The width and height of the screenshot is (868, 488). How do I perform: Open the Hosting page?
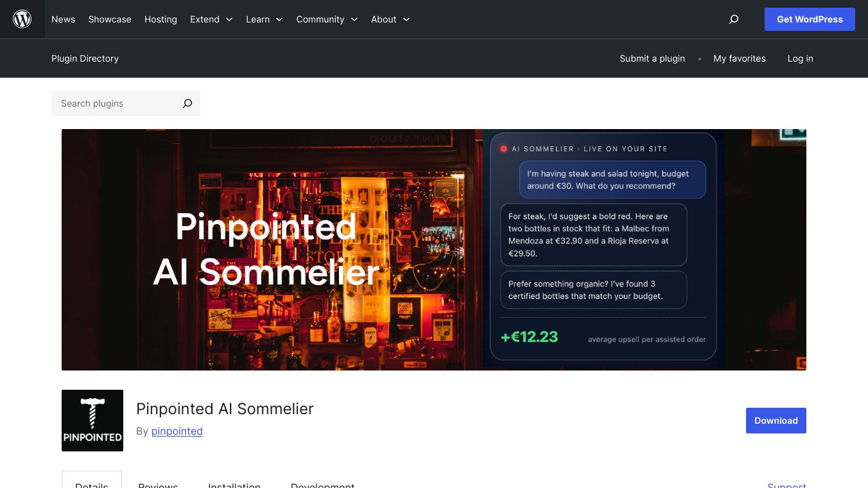tap(161, 19)
